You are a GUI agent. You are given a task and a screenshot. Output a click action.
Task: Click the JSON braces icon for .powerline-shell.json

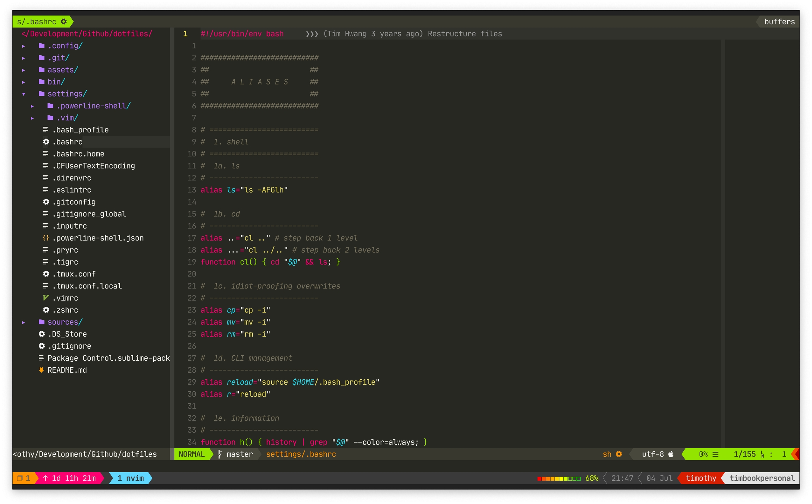pyautogui.click(x=45, y=238)
